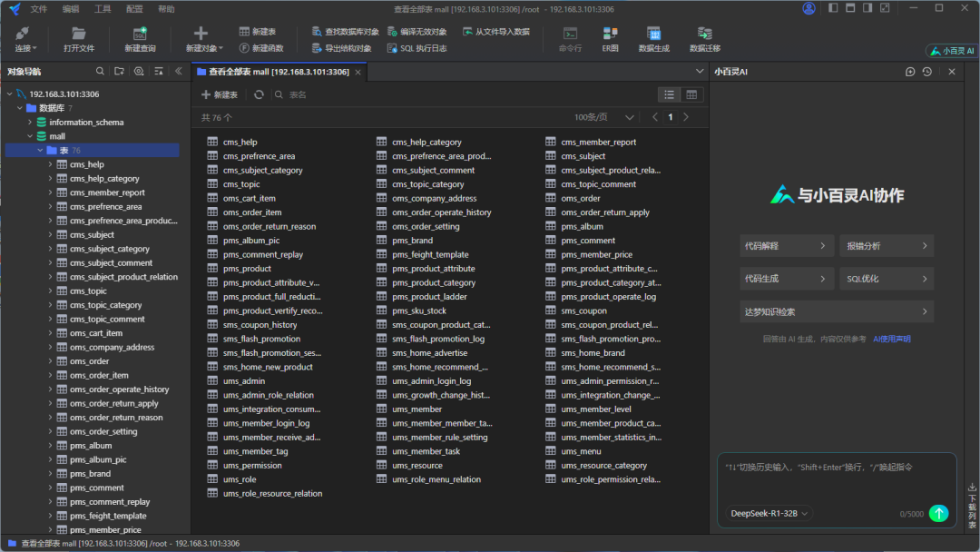Switch table view to grid mode

pyautogui.click(x=691, y=94)
